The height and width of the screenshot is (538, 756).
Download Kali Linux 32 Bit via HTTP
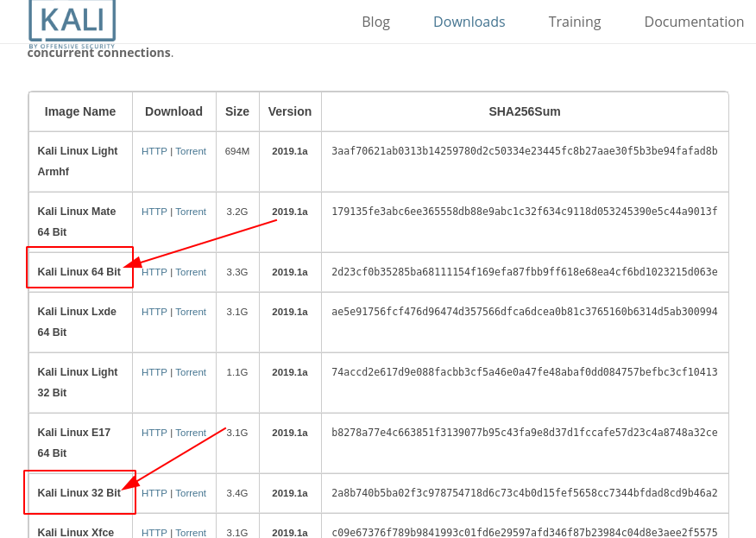(154, 493)
